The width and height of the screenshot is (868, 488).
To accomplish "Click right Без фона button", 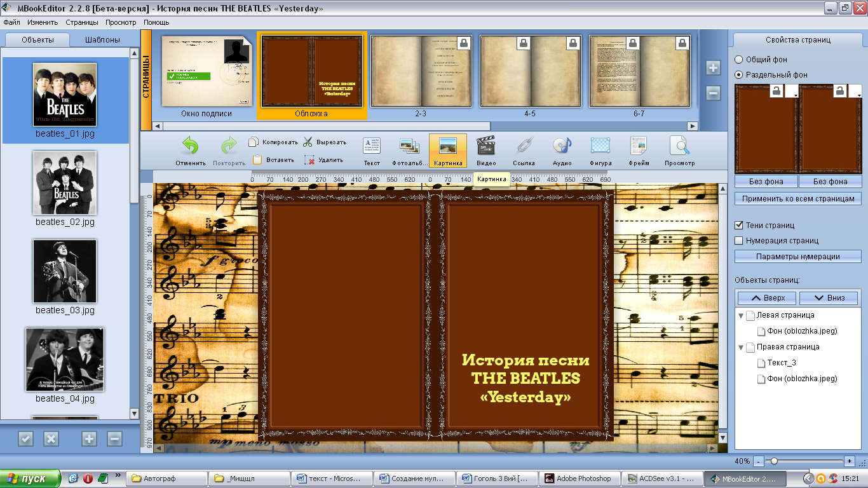I will coord(830,181).
